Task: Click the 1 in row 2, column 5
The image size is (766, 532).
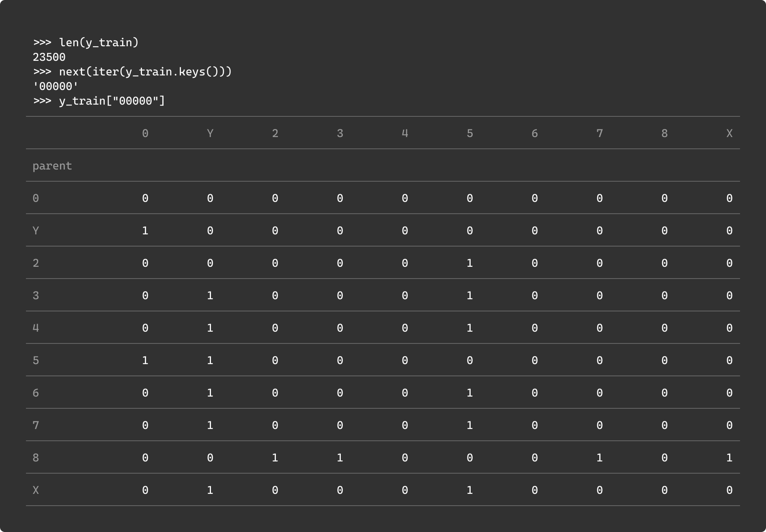Action: (470, 263)
